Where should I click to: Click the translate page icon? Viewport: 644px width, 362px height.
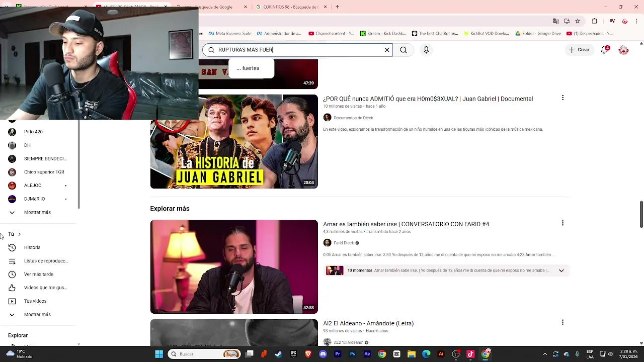point(555,21)
